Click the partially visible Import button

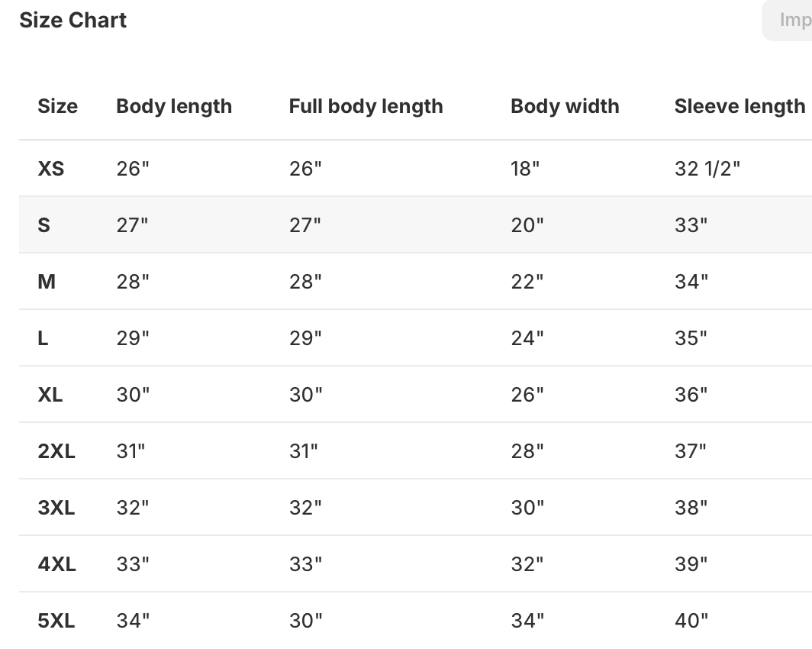791,21
